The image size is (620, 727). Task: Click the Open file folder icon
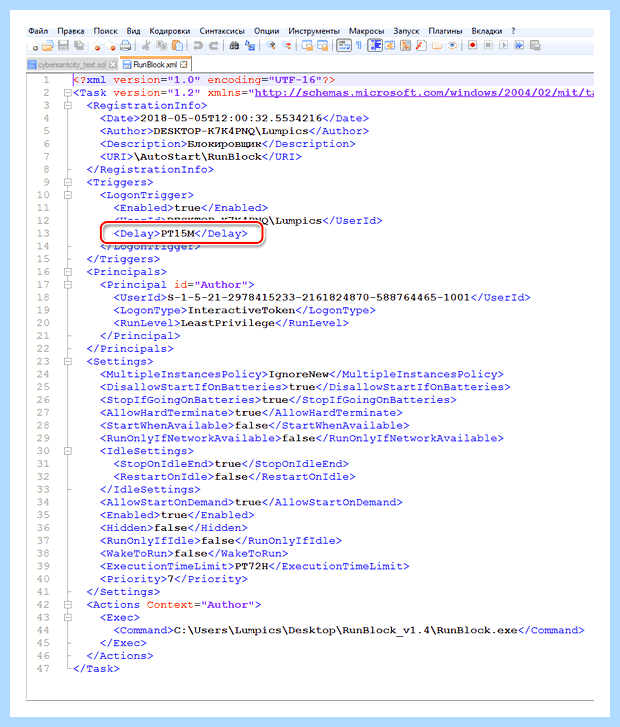(x=48, y=45)
